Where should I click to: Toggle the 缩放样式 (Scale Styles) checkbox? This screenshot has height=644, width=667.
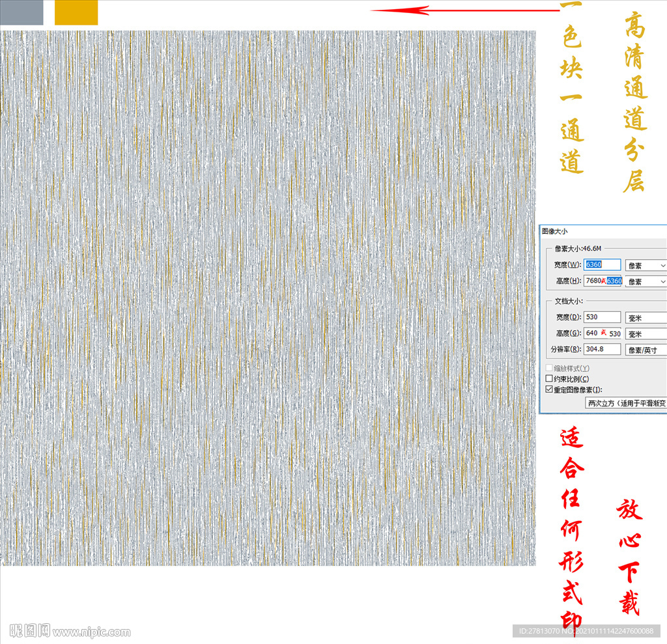pyautogui.click(x=548, y=369)
